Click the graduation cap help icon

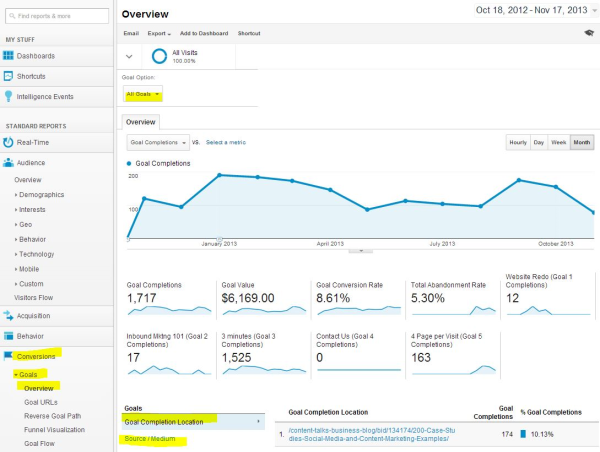point(589,33)
